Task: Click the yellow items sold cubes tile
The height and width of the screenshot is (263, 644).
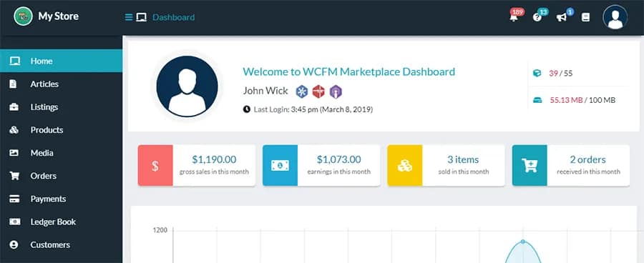Action: tap(405, 165)
